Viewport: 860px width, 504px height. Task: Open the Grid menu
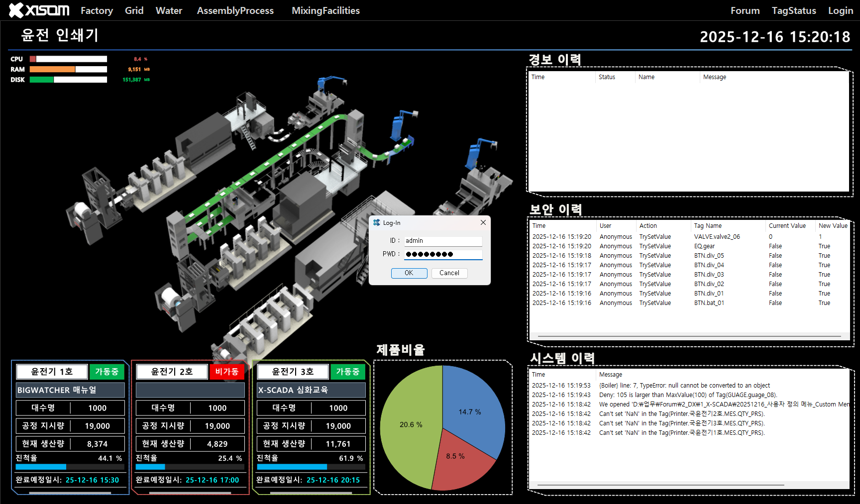(134, 10)
